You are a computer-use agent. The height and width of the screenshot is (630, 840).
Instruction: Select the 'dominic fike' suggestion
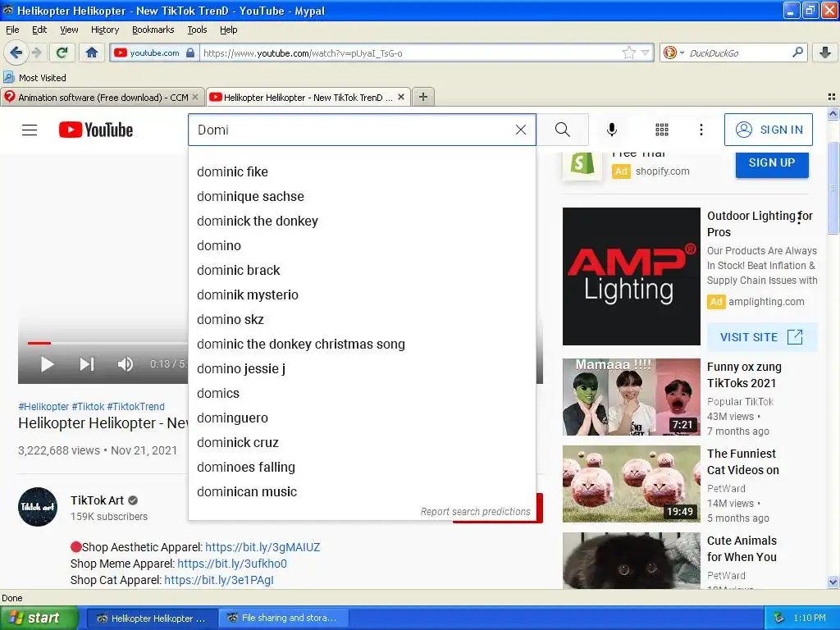click(362, 172)
